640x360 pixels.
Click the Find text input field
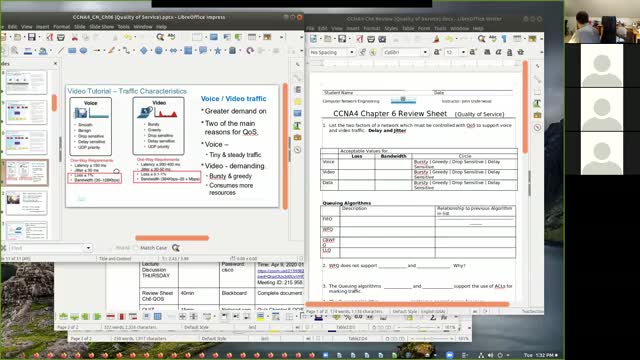pos(47,248)
